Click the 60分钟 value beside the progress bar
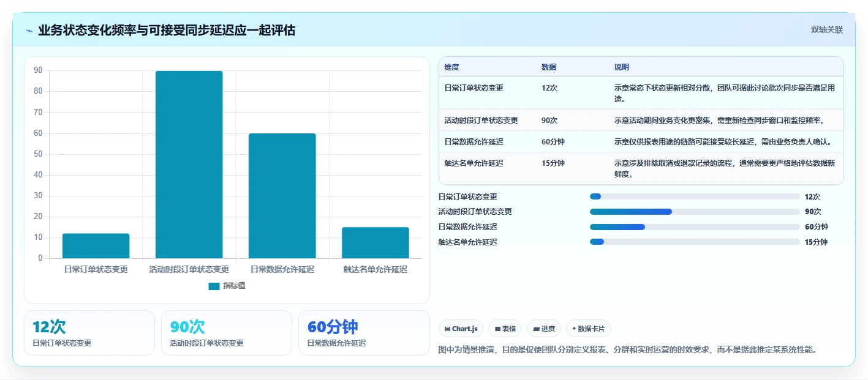The width and height of the screenshot is (868, 380). [817, 227]
